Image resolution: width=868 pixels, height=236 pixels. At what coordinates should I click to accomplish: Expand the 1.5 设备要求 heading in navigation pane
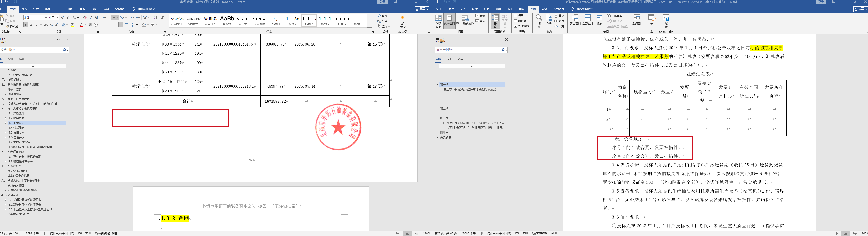tap(6, 132)
